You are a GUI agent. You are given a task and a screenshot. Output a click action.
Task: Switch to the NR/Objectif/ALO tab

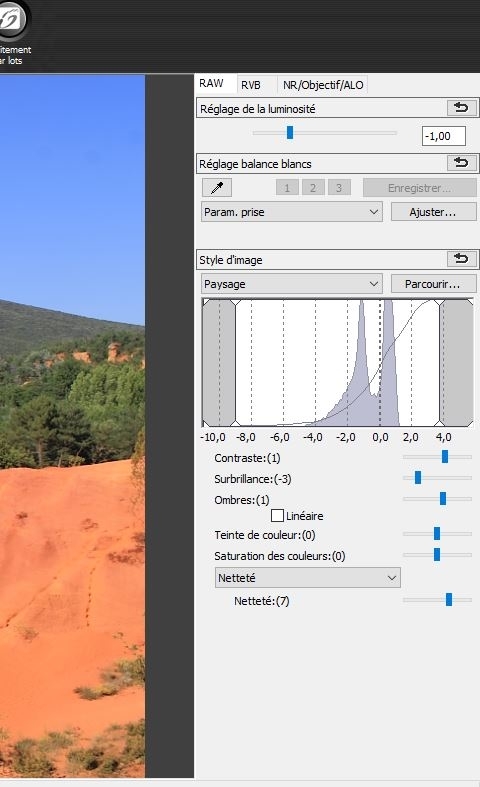(323, 85)
